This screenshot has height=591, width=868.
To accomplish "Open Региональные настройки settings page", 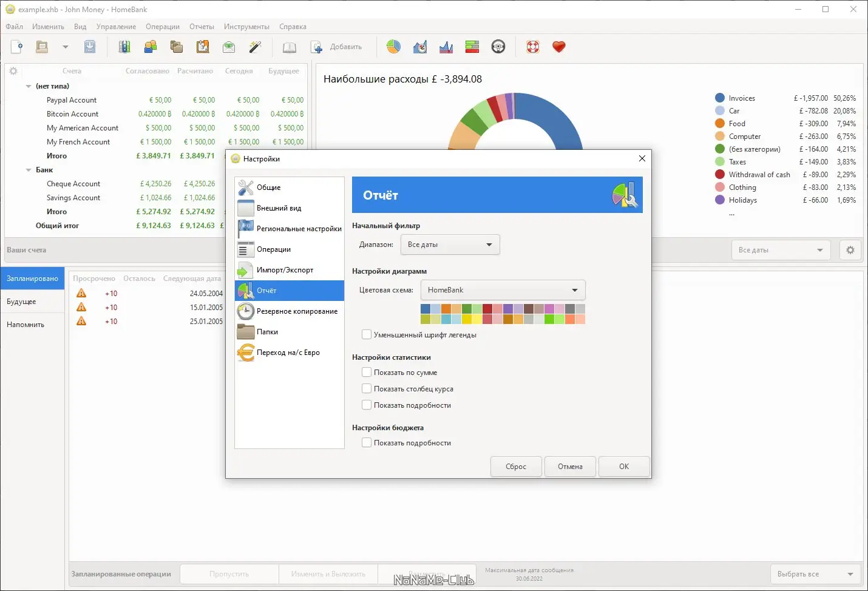I will 290,229.
